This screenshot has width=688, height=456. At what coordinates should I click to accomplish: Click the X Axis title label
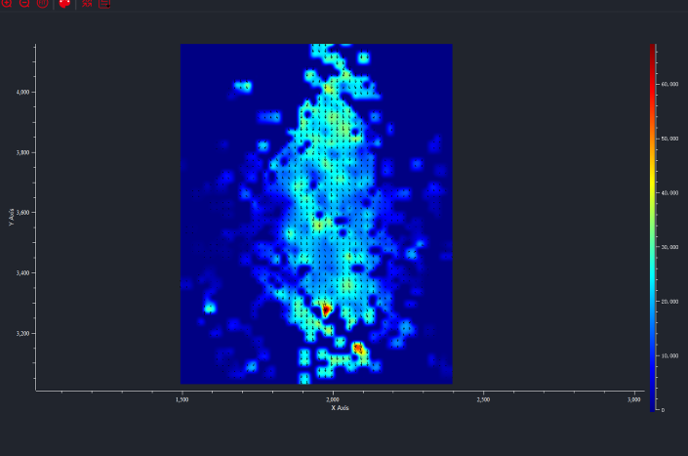(x=340, y=408)
